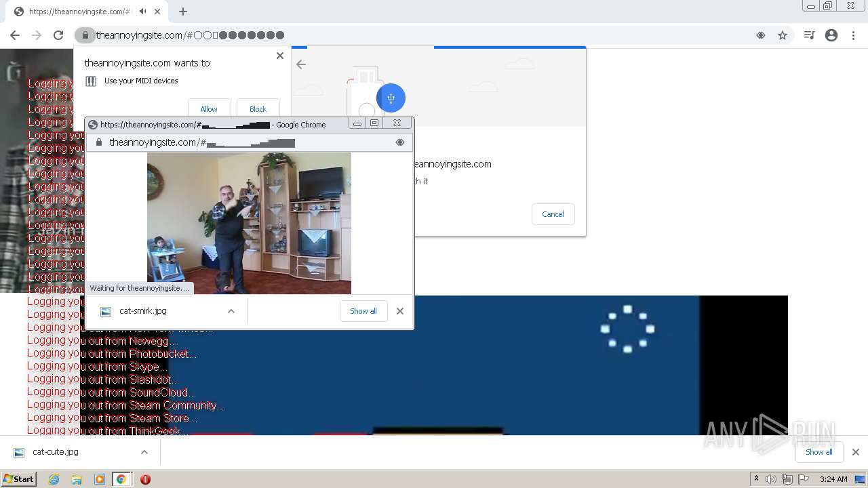Click the MIDI keyboard icon in the prompt

click(x=91, y=81)
